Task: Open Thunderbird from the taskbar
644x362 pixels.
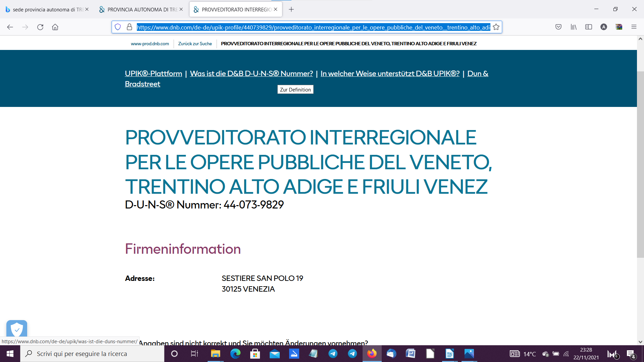Action: coord(391,354)
